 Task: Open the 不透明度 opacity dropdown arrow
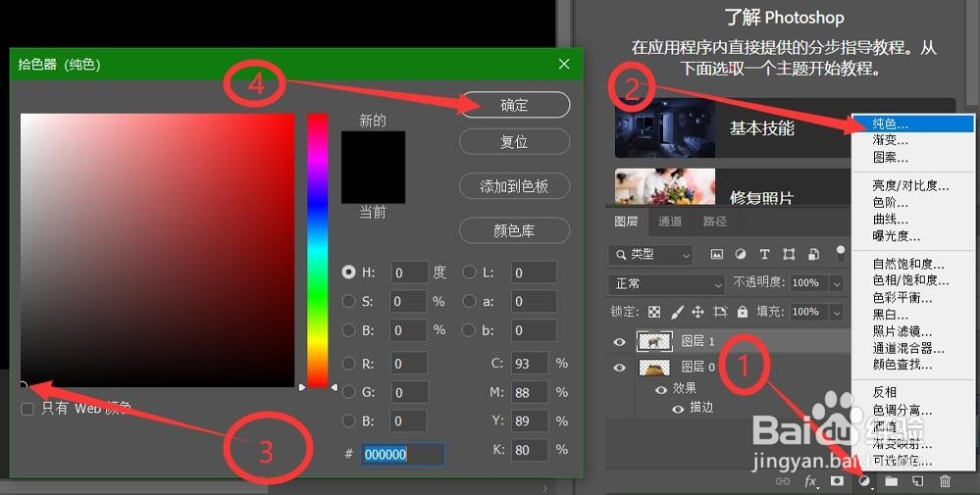pos(836,283)
